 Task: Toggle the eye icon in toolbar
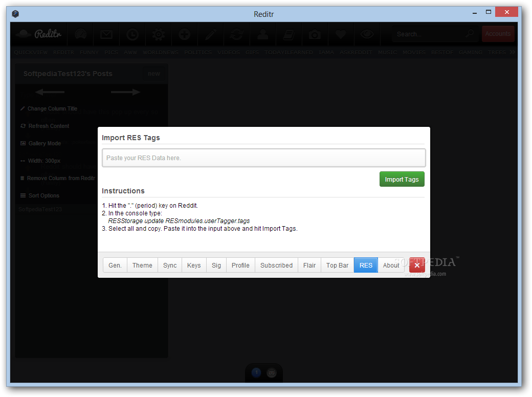pyautogui.click(x=367, y=34)
